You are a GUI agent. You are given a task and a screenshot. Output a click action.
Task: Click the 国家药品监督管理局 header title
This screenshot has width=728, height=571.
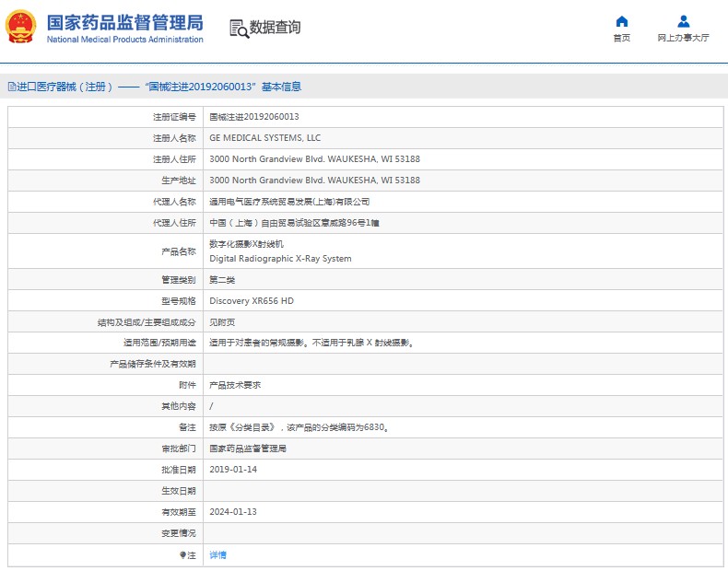[x=124, y=22]
